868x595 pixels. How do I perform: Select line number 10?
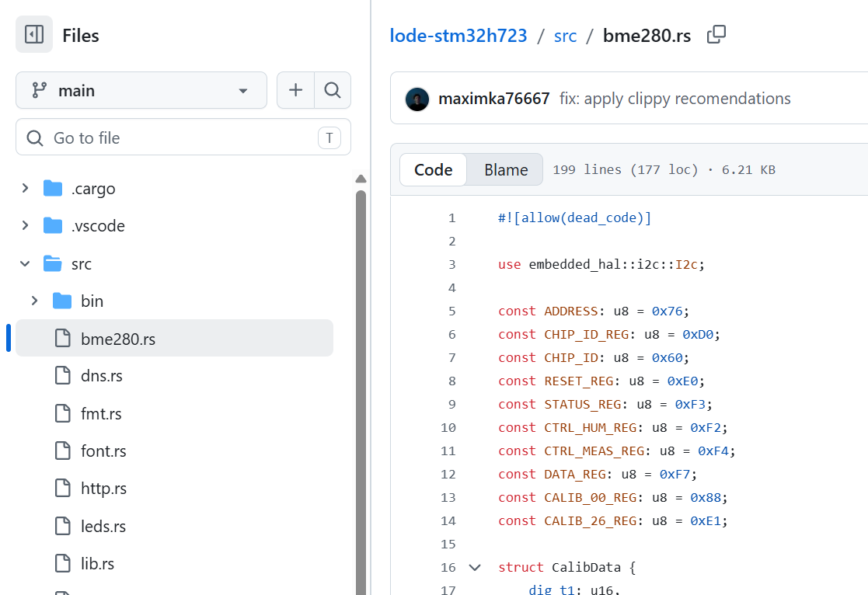click(x=448, y=427)
